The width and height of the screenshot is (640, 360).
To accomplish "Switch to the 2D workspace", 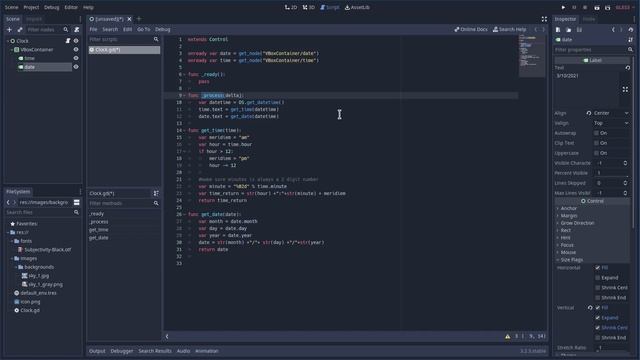I will coord(291,7).
